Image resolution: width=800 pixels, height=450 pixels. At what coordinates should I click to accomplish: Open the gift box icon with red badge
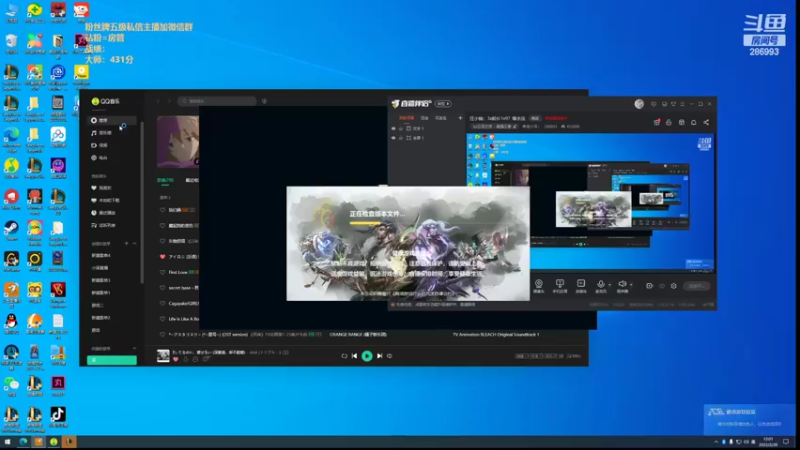point(657,122)
